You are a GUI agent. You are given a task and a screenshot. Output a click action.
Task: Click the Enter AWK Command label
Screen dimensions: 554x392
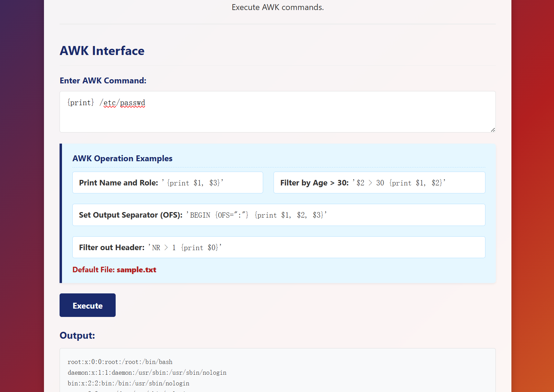103,81
